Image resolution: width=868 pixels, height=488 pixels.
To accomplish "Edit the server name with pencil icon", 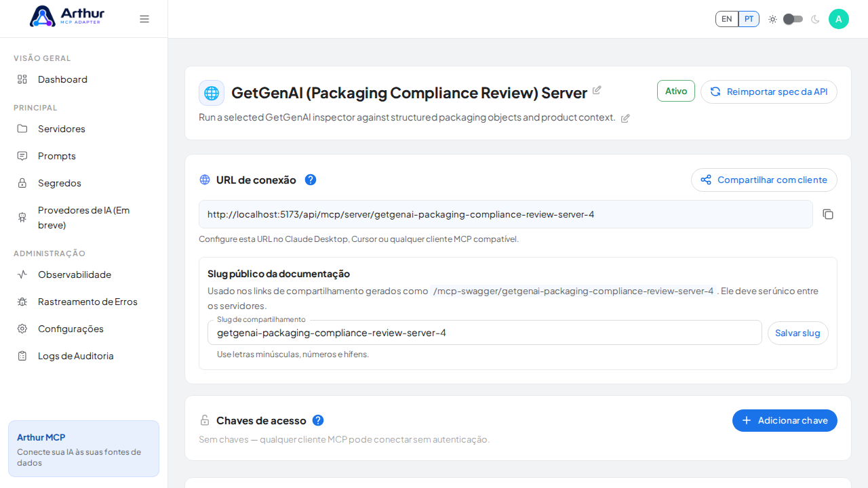I will 597,90.
